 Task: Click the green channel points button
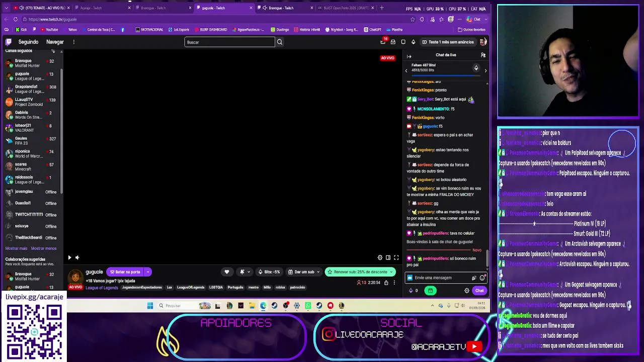(x=430, y=290)
